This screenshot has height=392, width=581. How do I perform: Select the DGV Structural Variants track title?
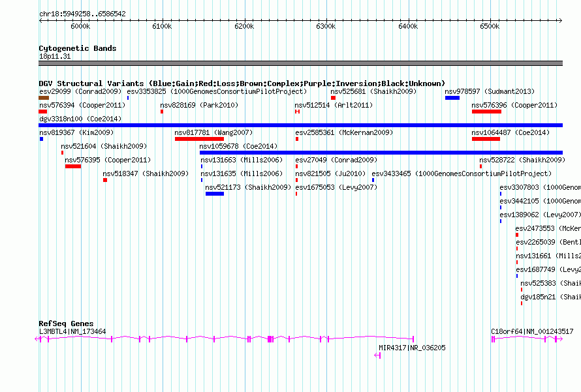tap(242, 83)
